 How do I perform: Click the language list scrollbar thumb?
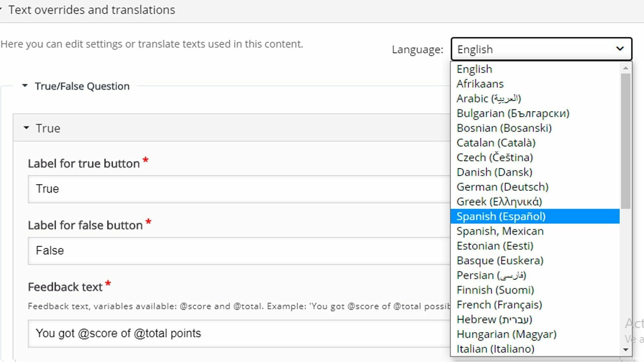[x=626, y=141]
